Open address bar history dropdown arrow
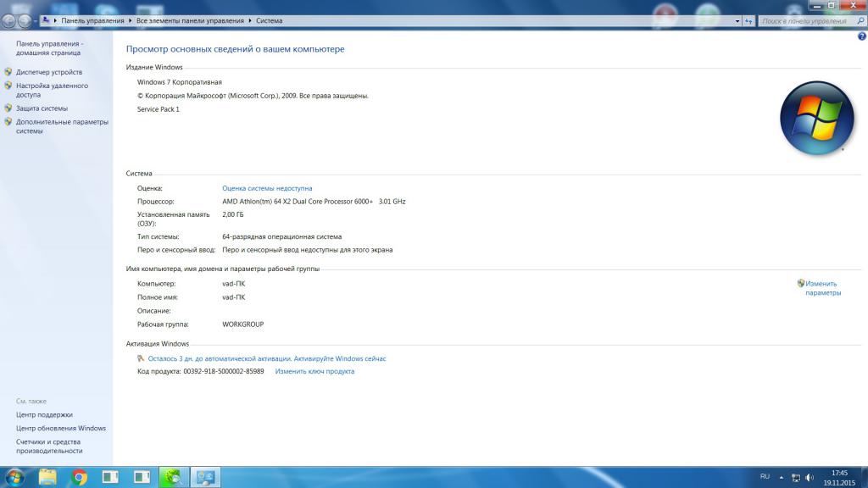 click(737, 21)
